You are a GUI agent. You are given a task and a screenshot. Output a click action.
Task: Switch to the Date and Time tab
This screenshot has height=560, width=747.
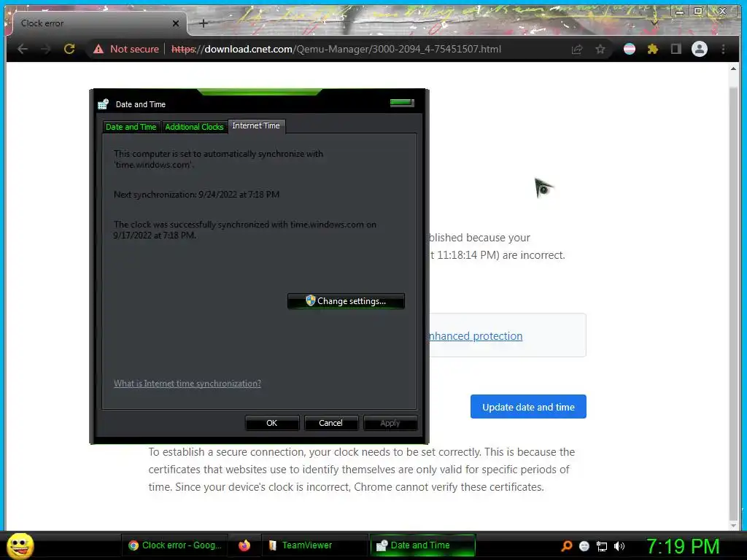coord(131,127)
